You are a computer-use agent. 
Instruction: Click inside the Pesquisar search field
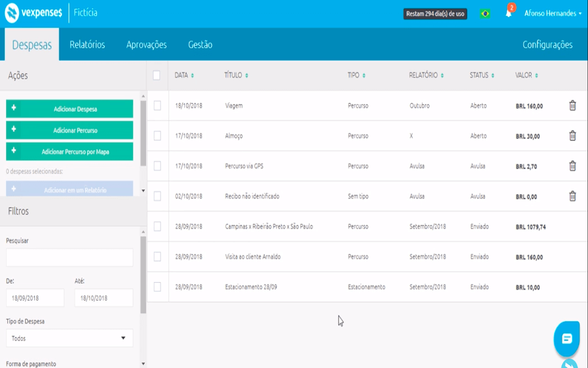69,257
